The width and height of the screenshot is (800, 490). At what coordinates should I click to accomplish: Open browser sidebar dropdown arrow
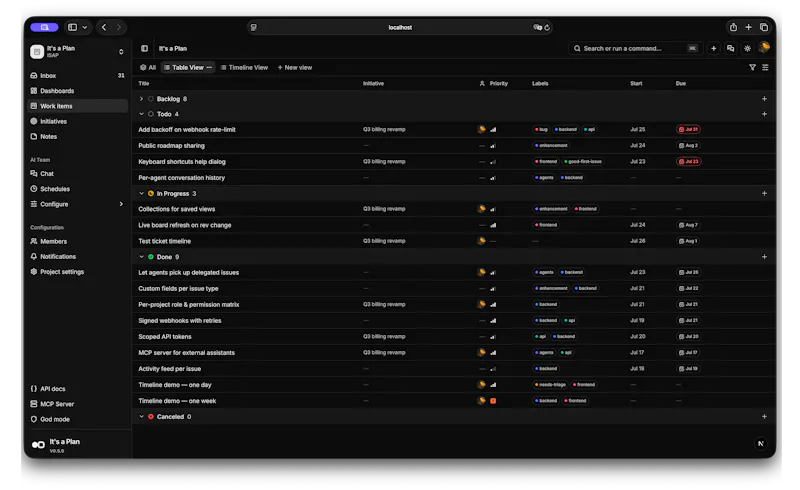click(85, 28)
